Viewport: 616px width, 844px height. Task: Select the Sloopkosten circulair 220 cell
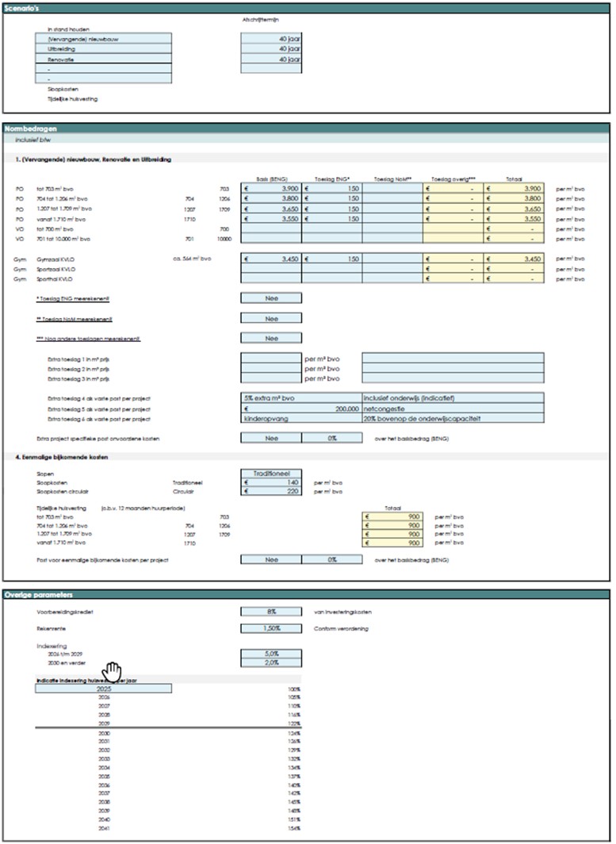coord(271,492)
